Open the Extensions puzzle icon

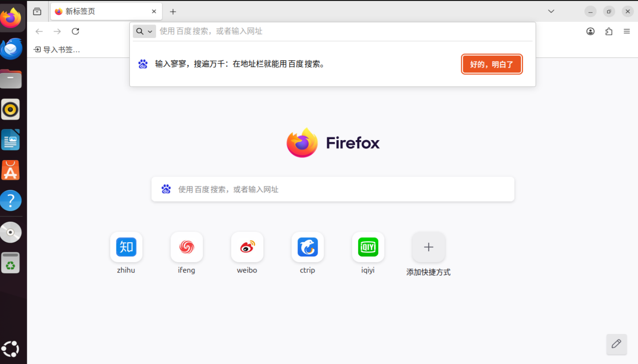[x=608, y=31]
